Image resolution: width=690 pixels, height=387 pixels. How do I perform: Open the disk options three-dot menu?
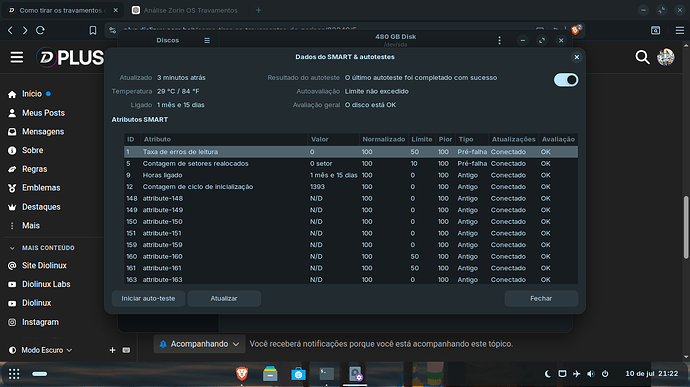499,41
